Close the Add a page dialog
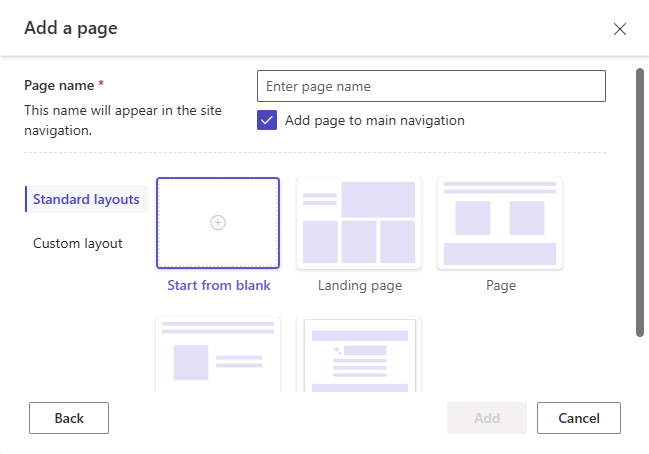The image size is (649, 454). 620,29
